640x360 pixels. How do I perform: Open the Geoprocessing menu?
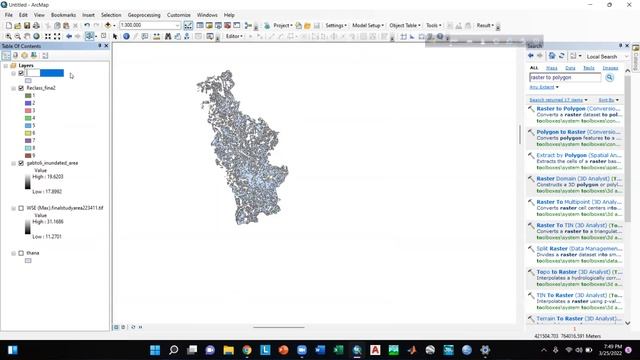144,15
